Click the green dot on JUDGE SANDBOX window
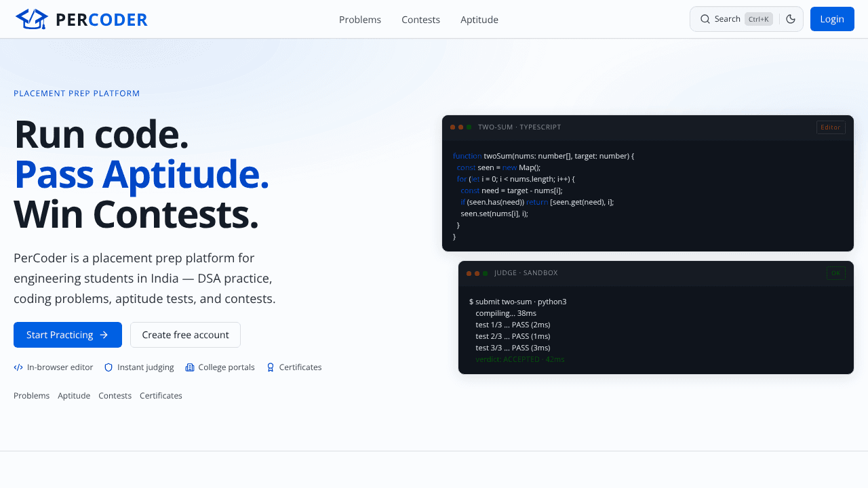This screenshot has width=868, height=488. click(486, 273)
